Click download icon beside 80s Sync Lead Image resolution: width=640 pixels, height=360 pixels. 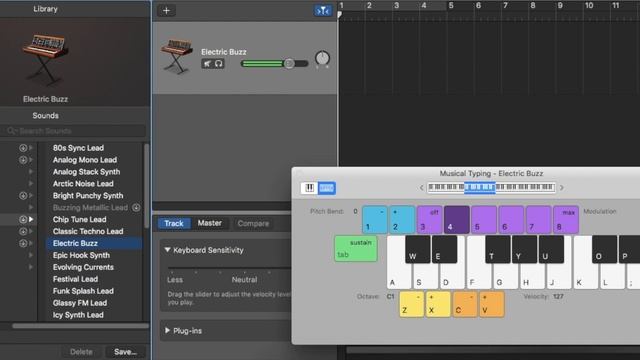(x=23, y=148)
